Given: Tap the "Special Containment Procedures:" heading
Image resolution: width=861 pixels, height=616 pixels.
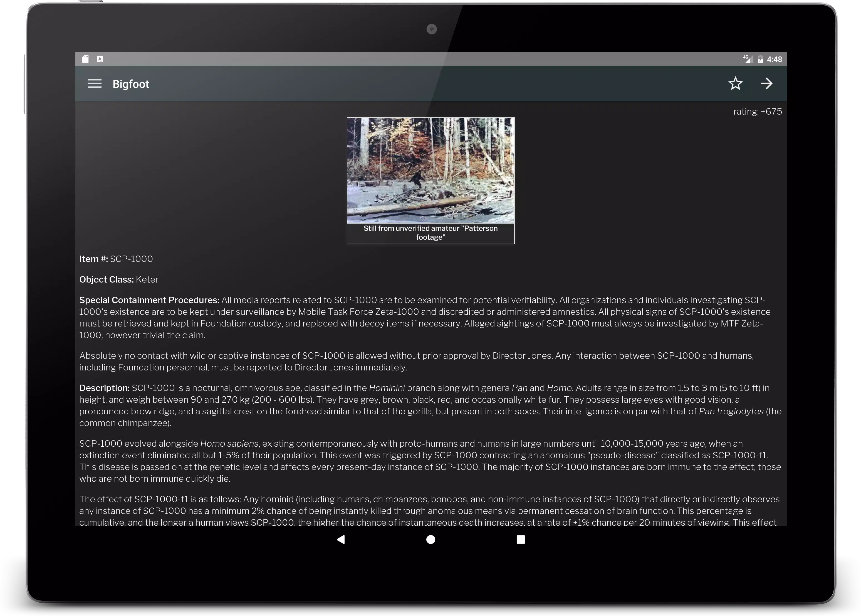Looking at the screenshot, I should [149, 300].
